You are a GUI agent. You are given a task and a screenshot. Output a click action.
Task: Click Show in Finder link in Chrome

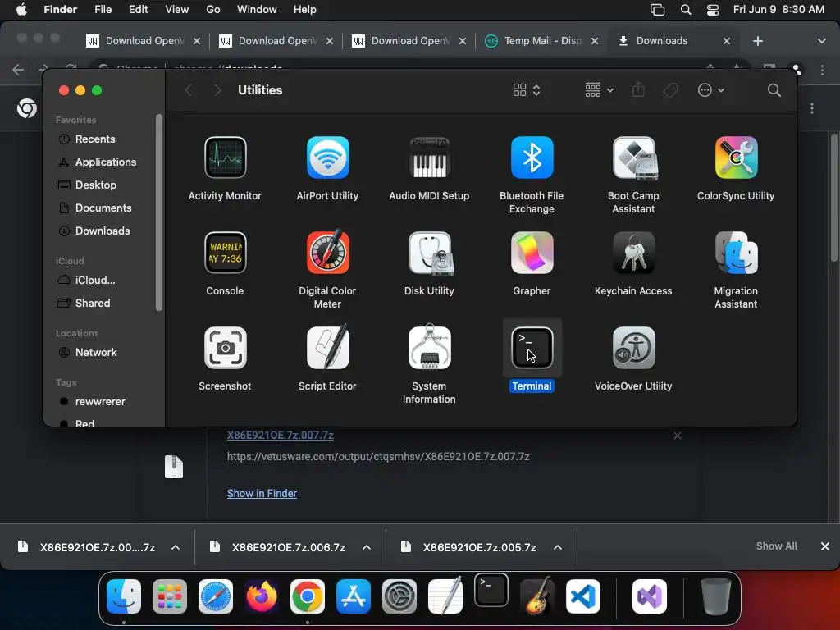coord(262,493)
